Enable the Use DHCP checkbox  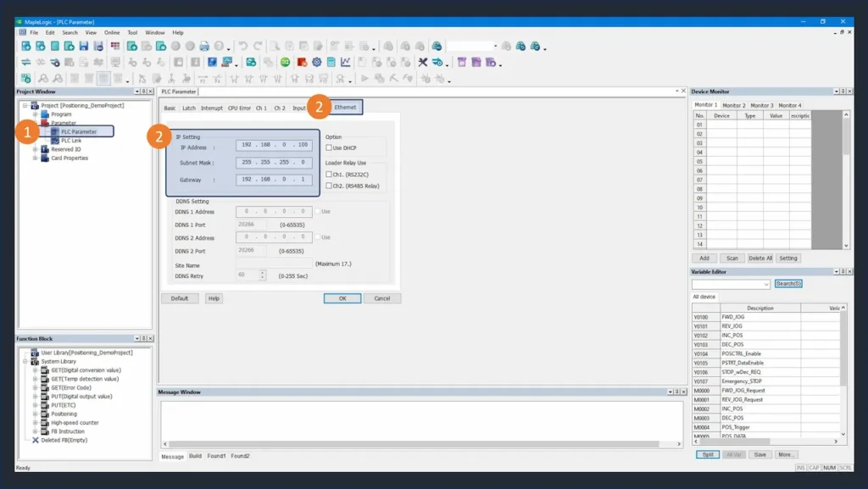click(329, 147)
